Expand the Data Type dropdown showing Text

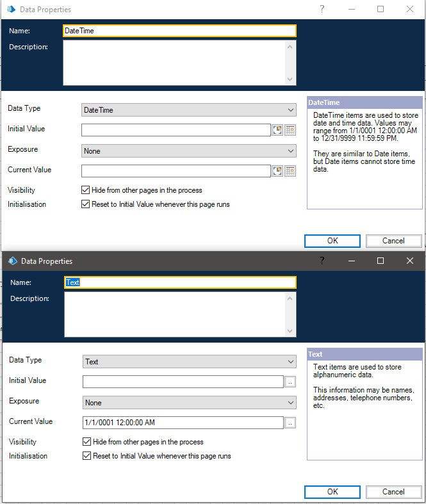click(x=190, y=362)
